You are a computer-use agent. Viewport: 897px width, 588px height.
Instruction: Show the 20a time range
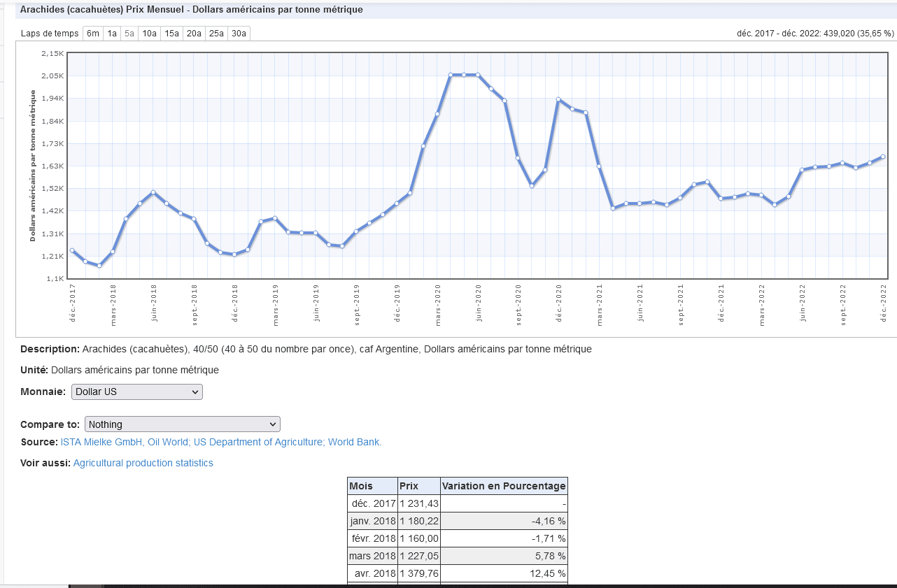pyautogui.click(x=195, y=34)
